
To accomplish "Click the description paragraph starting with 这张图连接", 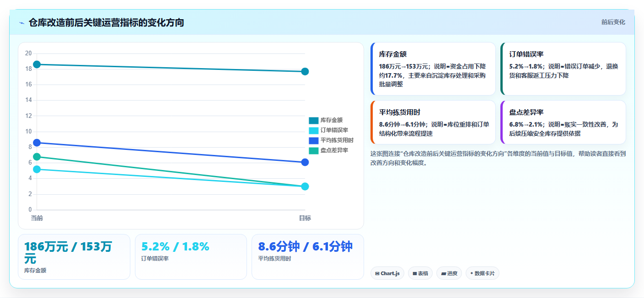I will click(x=498, y=158).
